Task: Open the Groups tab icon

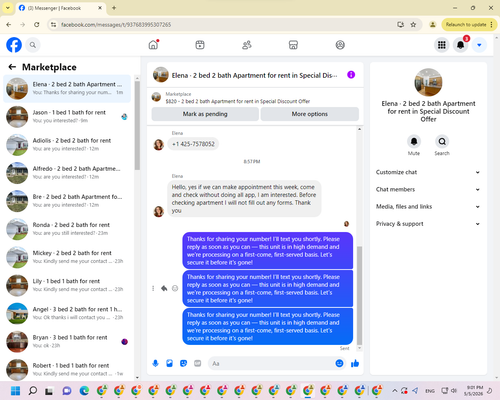Action: click(x=340, y=45)
